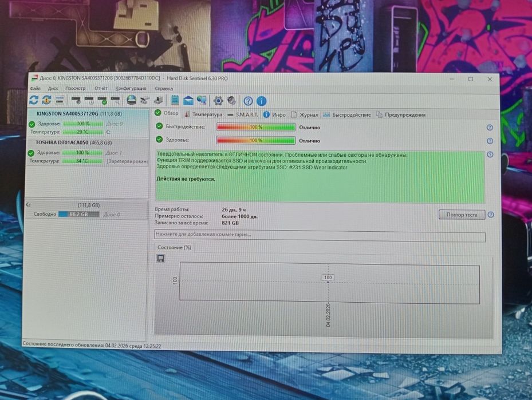Open the Конфигурация menu
Viewport: 532px width, 400px height.
pos(131,89)
